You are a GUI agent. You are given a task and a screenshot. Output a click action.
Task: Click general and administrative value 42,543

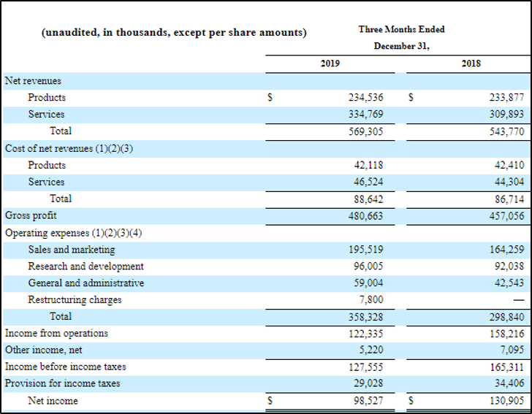click(x=509, y=283)
